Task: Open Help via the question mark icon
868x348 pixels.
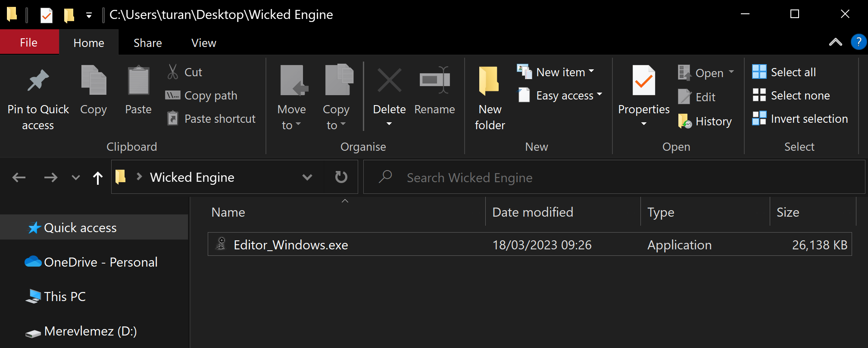Action: pyautogui.click(x=859, y=42)
